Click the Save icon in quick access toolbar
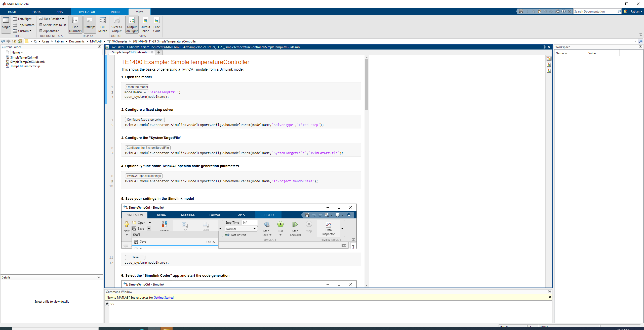 (521, 12)
